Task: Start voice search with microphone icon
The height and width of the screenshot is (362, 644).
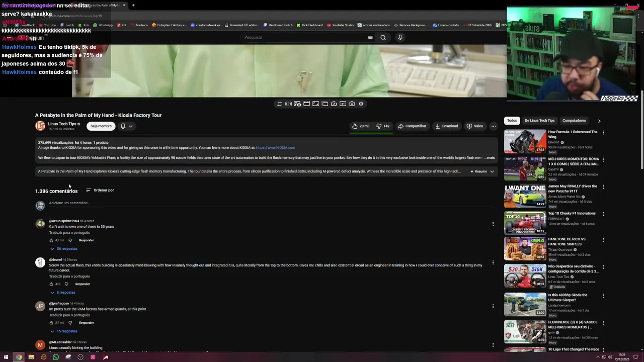Action: tap(400, 37)
